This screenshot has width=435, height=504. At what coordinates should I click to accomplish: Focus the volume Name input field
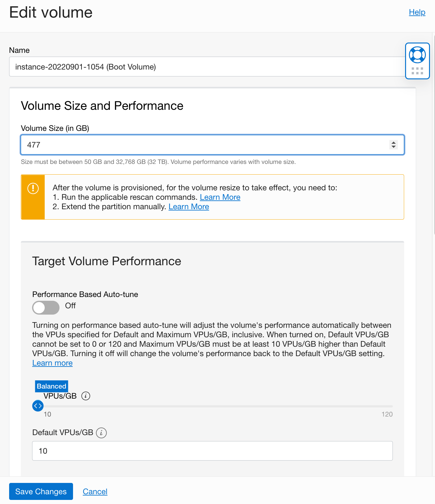click(207, 67)
